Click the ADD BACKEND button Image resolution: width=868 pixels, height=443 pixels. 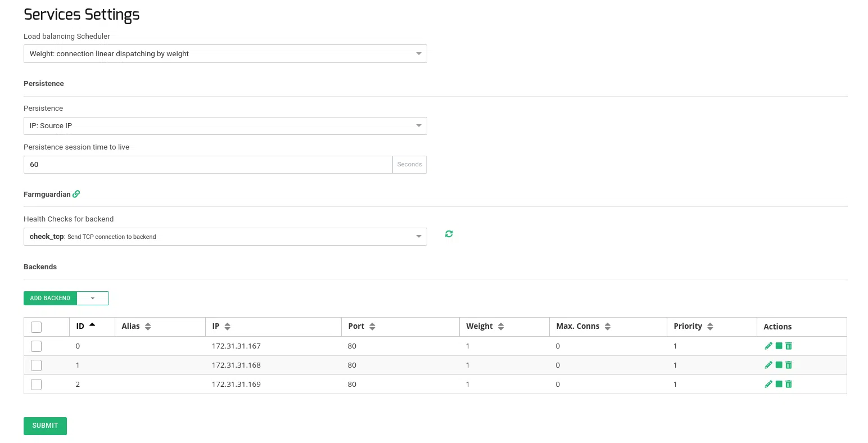click(50, 298)
